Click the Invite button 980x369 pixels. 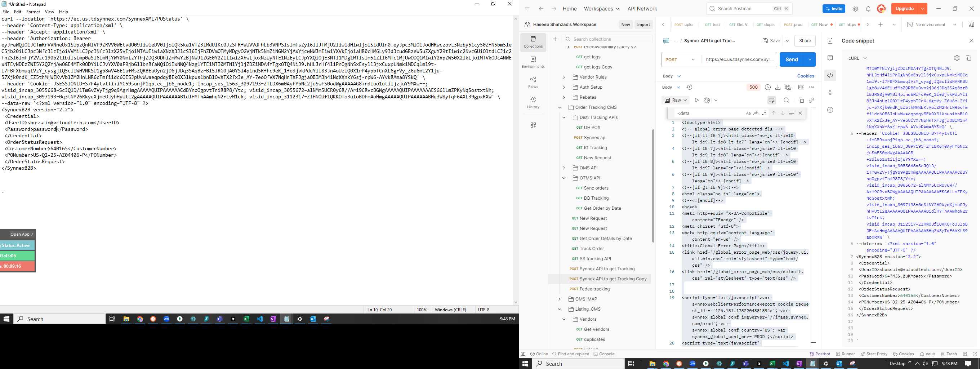[833, 9]
